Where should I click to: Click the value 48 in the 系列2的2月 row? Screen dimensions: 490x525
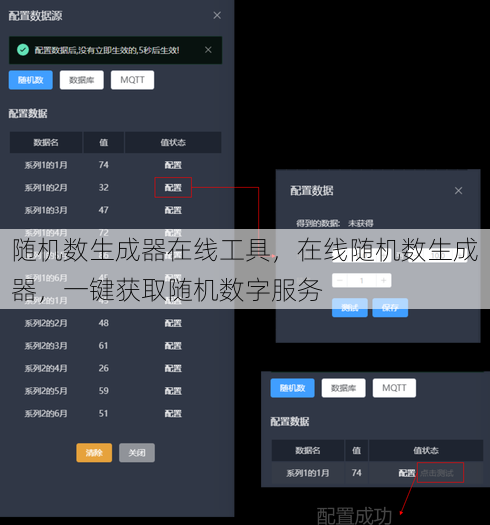[x=104, y=323]
